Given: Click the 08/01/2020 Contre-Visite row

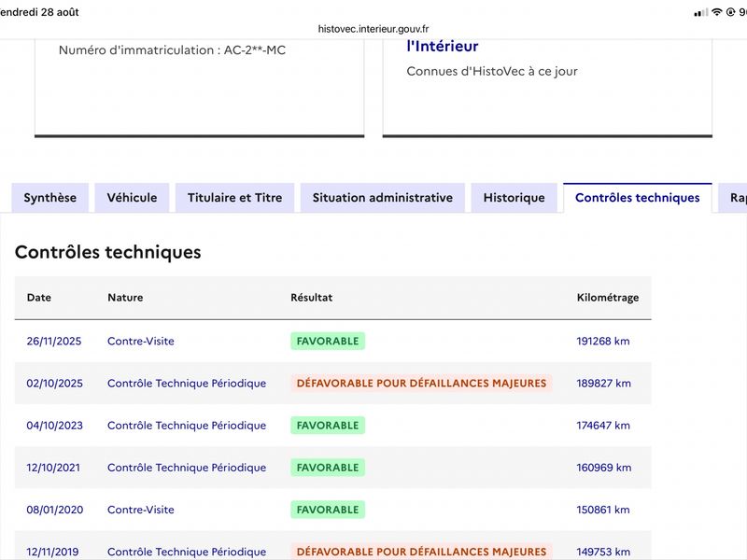Looking at the screenshot, I should coord(333,510).
